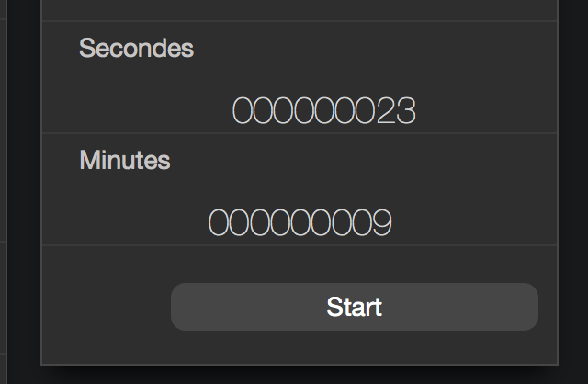This screenshot has height=384, width=588.
Task: Click the leading zero of Minutes value
Action: click(x=220, y=222)
